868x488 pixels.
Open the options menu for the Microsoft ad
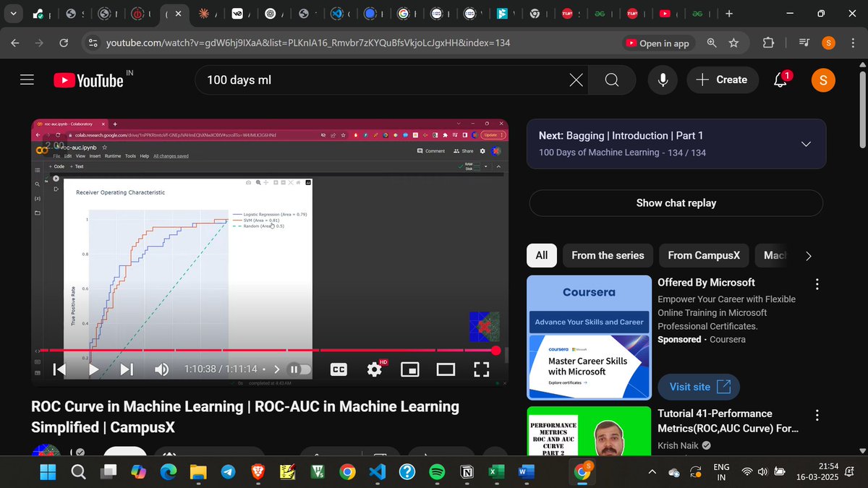click(817, 284)
